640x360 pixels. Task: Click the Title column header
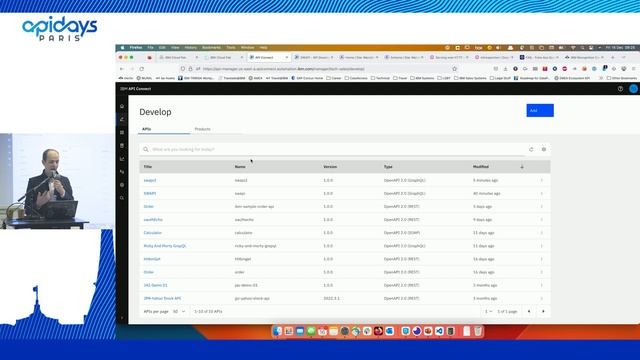pyautogui.click(x=148, y=167)
